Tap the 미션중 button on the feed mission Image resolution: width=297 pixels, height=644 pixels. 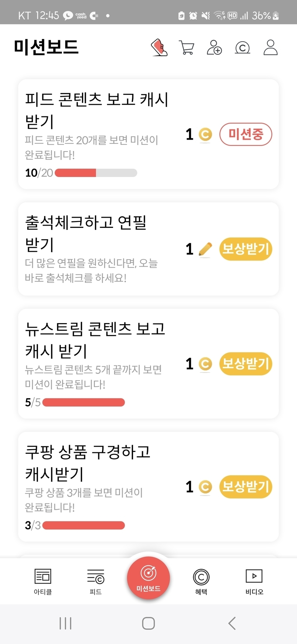click(x=245, y=135)
